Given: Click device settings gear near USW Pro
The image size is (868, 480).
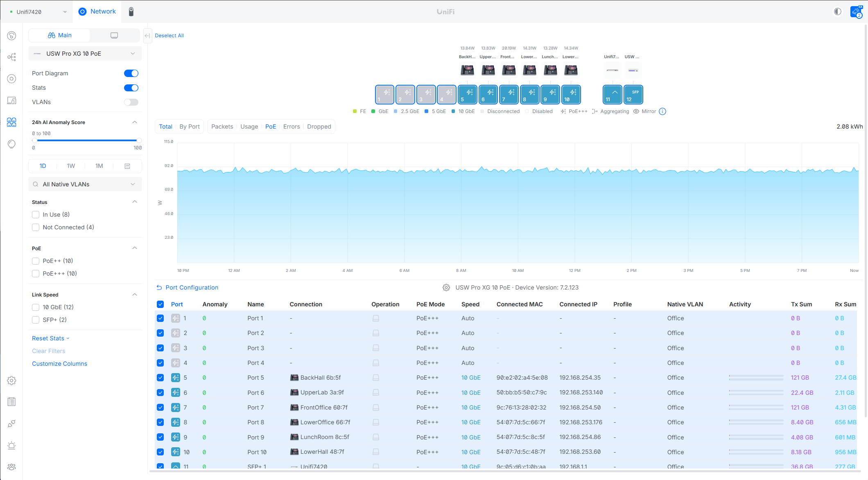Looking at the screenshot, I should pyautogui.click(x=446, y=288).
